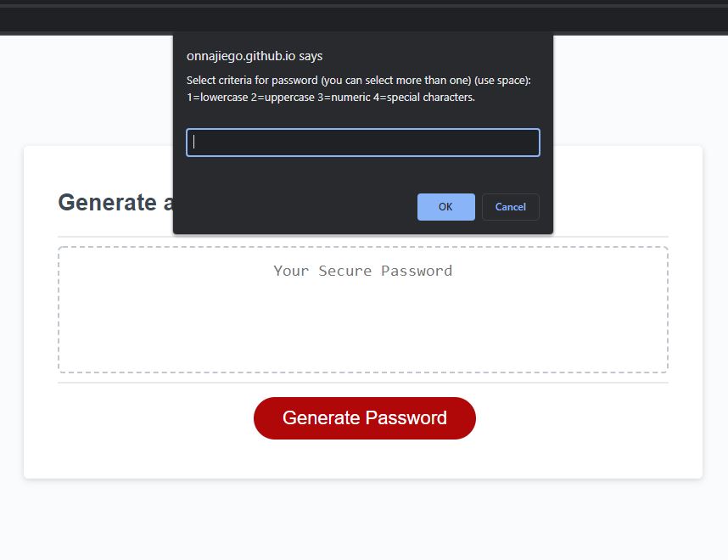Viewport: 728px width, 560px height.
Task: Click the OK button to confirm criteria
Action: (x=445, y=207)
